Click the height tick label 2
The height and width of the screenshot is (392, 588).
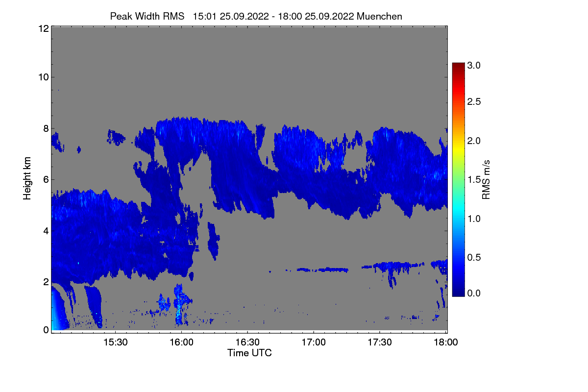point(45,281)
